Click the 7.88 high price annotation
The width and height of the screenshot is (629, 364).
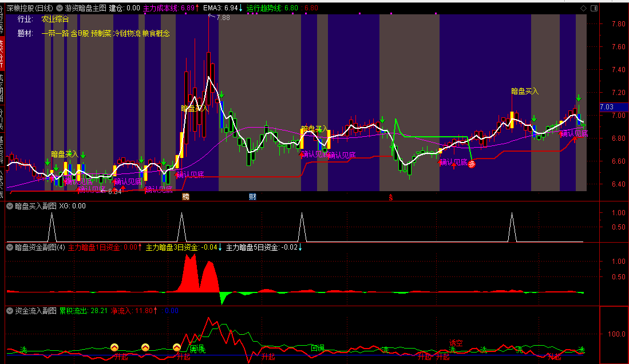coord(223,18)
